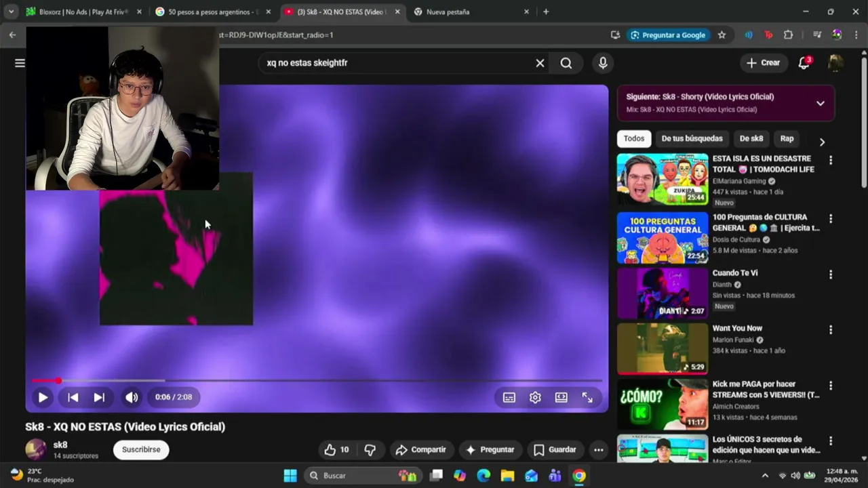This screenshot has height=488, width=868.
Task: Skip to next video in mix
Action: tap(99, 398)
